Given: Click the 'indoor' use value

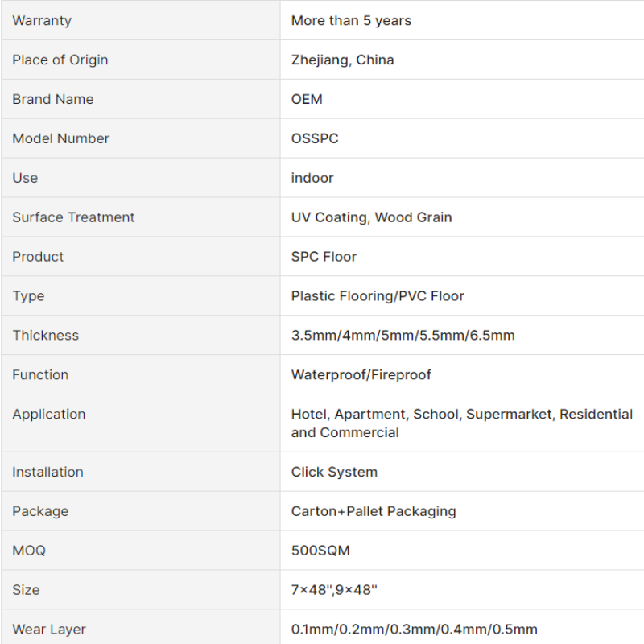Looking at the screenshot, I should pyautogui.click(x=312, y=178).
